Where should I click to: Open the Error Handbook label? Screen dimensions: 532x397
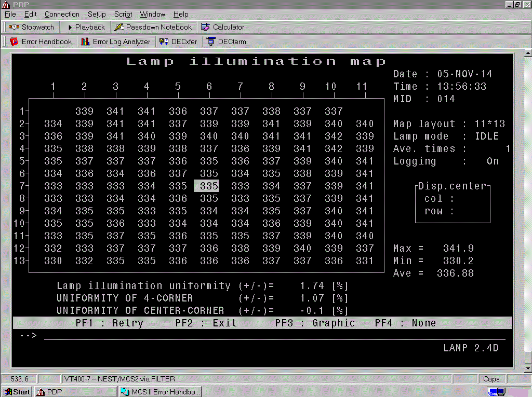click(46, 42)
